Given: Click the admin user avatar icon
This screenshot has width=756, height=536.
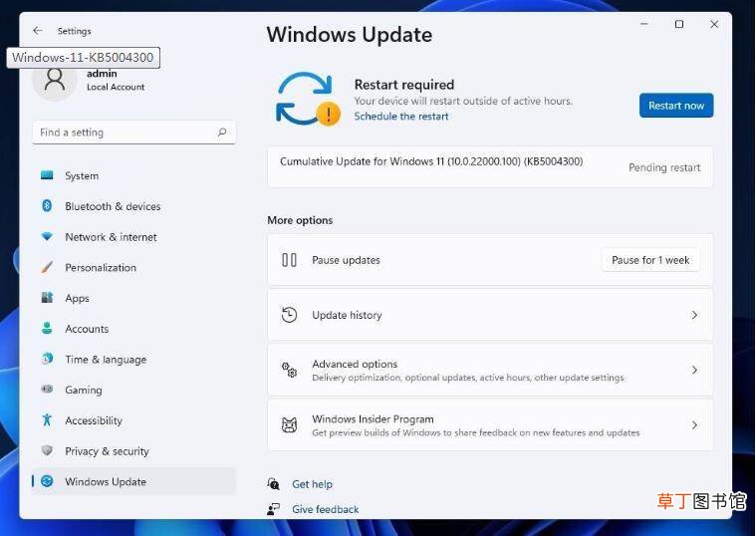Looking at the screenshot, I should point(55,80).
